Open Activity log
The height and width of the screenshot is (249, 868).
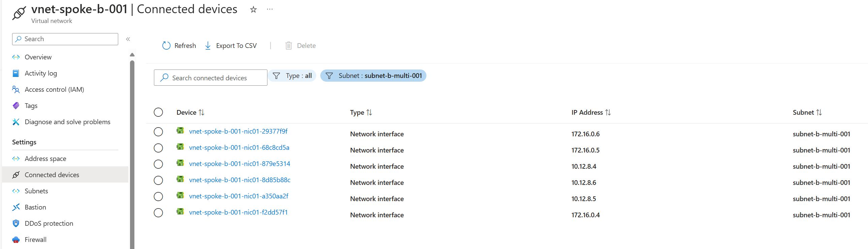pyautogui.click(x=65, y=73)
